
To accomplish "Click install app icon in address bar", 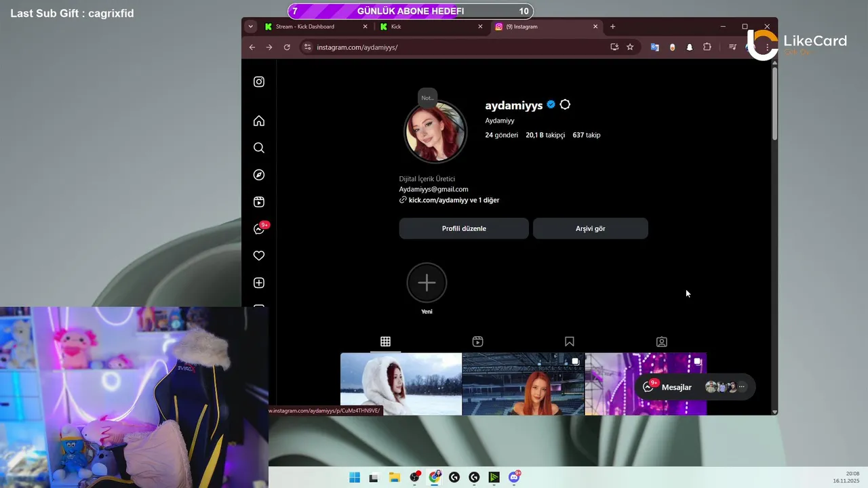I will pyautogui.click(x=614, y=47).
